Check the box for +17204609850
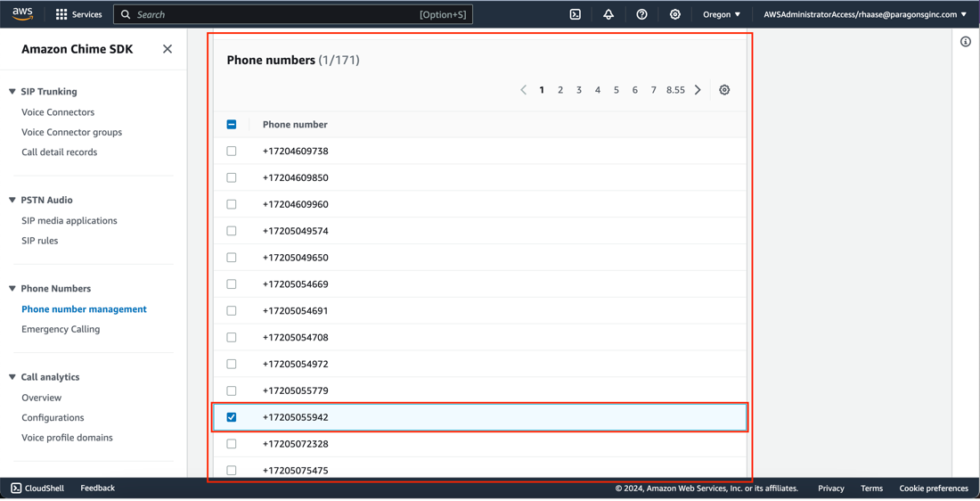The width and height of the screenshot is (980, 501). 232,177
